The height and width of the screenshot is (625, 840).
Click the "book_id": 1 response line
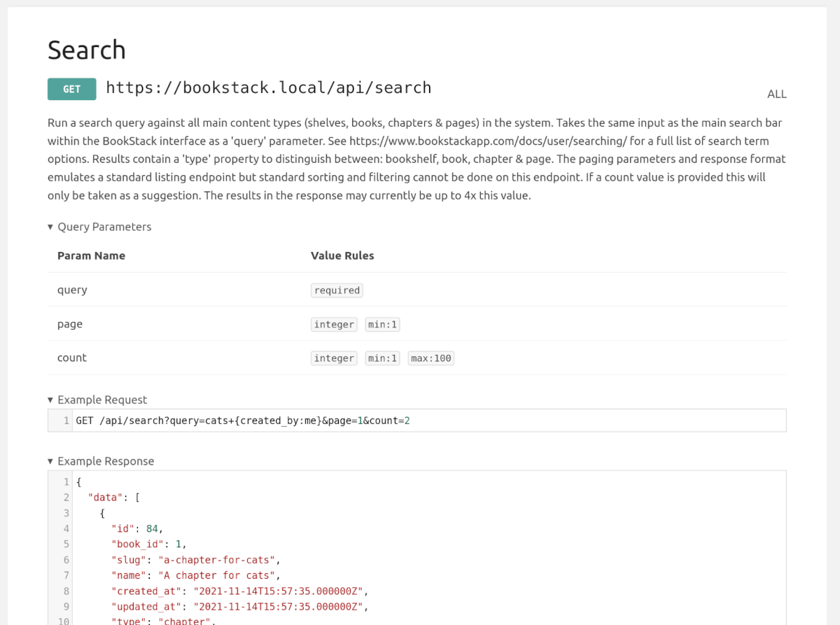pos(149,544)
